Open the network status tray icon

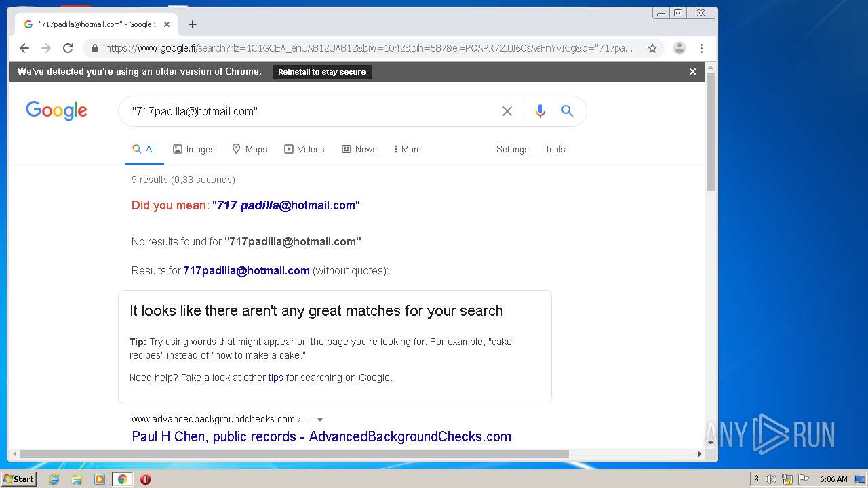(x=787, y=479)
